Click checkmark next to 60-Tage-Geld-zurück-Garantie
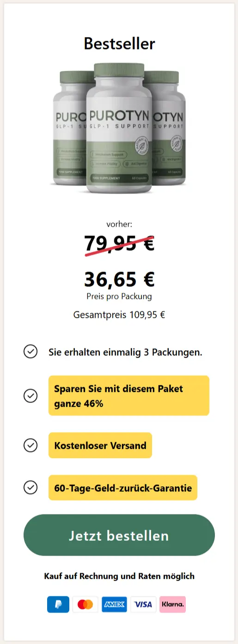Image resolution: width=238 pixels, height=644 pixels. tap(31, 488)
